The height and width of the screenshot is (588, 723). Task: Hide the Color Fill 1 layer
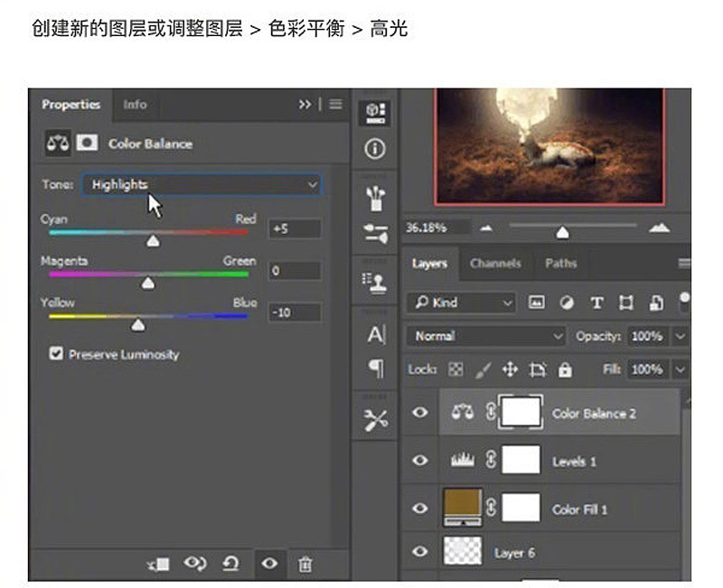419,508
